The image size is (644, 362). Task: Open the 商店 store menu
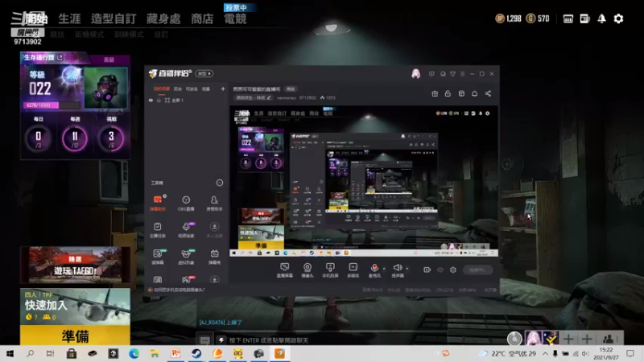202,19
